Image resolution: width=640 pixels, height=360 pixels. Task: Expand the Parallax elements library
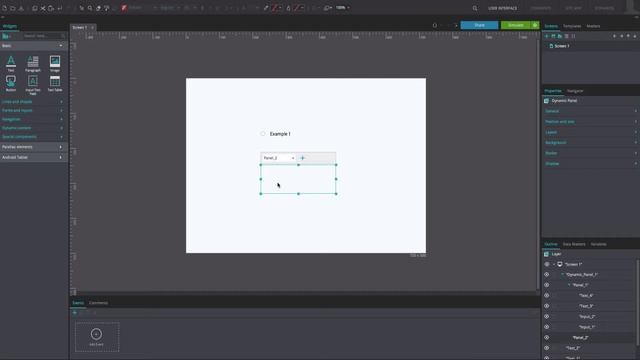pos(33,147)
